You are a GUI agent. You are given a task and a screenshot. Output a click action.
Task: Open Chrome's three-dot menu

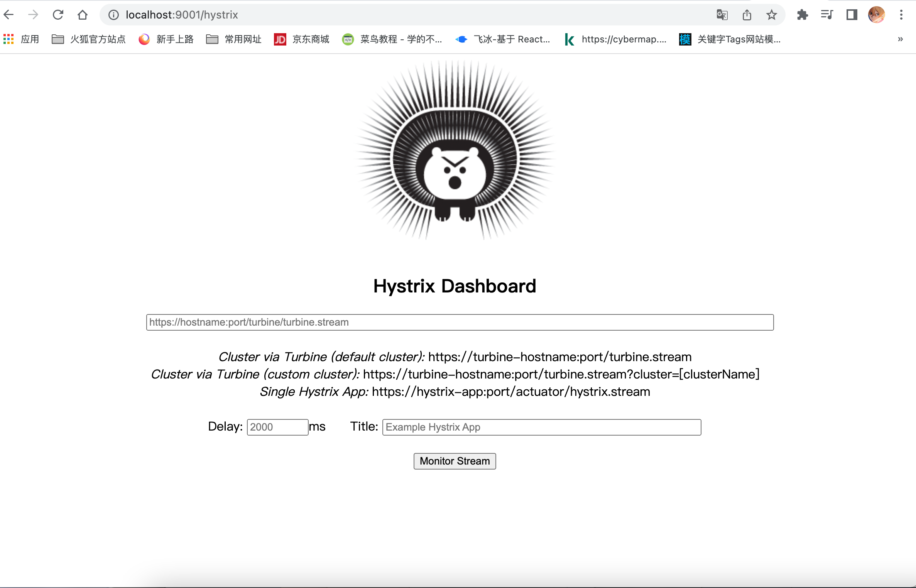(901, 15)
